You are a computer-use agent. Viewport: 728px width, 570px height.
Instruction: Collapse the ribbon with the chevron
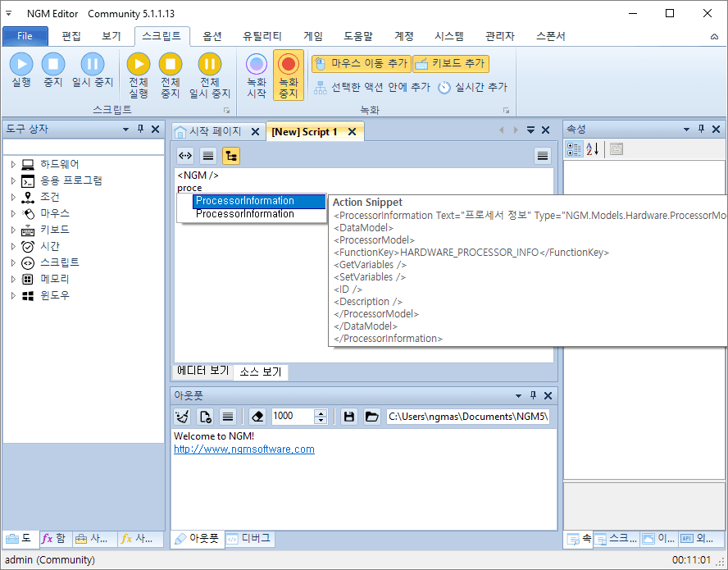click(714, 37)
